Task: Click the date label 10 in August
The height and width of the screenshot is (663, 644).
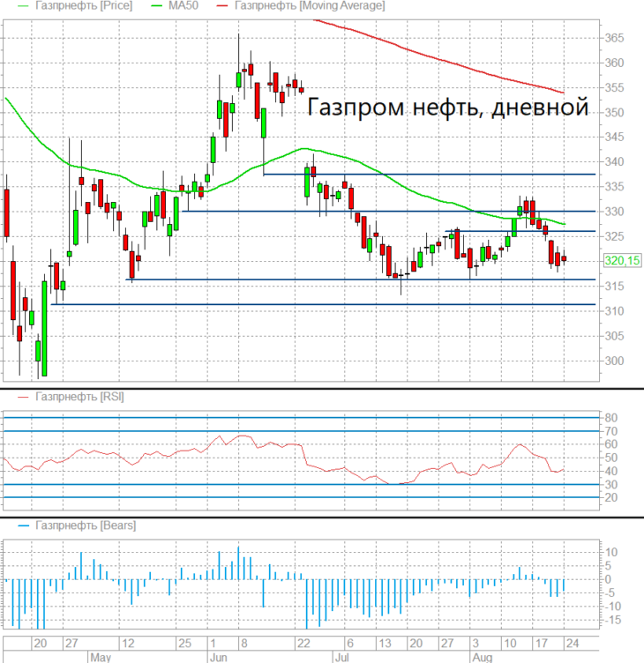Action: click(x=510, y=644)
